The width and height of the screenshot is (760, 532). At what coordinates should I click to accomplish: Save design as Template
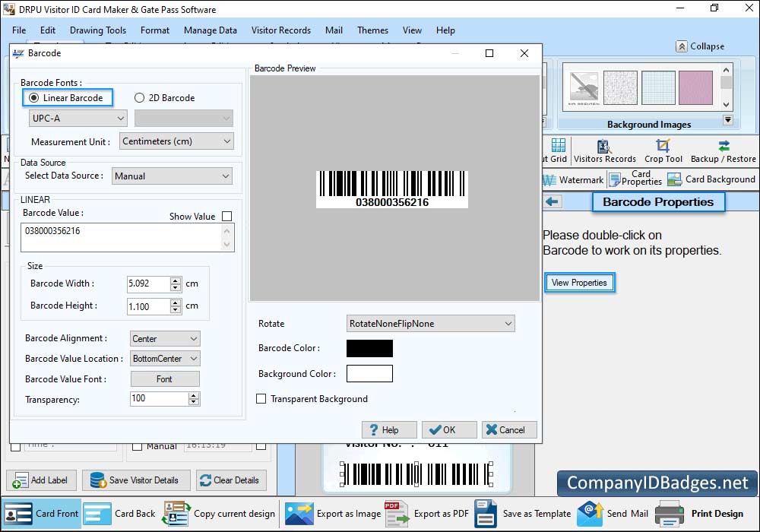(523, 514)
